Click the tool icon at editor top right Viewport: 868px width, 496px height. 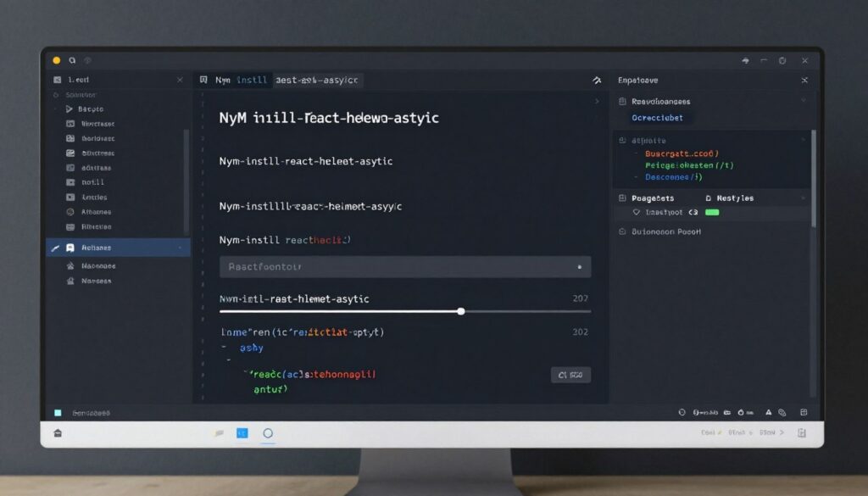click(x=597, y=81)
